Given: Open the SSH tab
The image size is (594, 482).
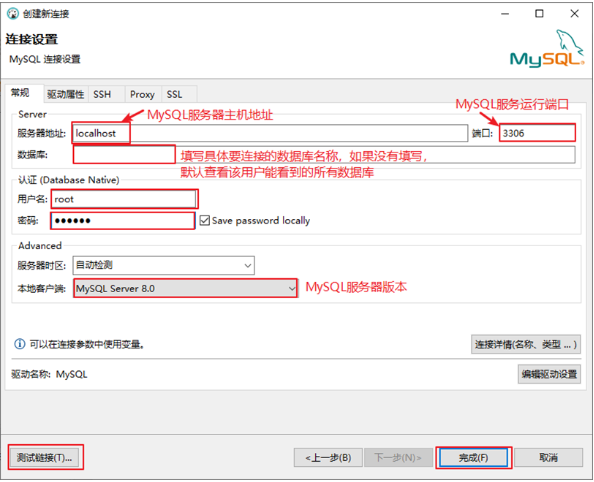Looking at the screenshot, I should coord(102,94).
